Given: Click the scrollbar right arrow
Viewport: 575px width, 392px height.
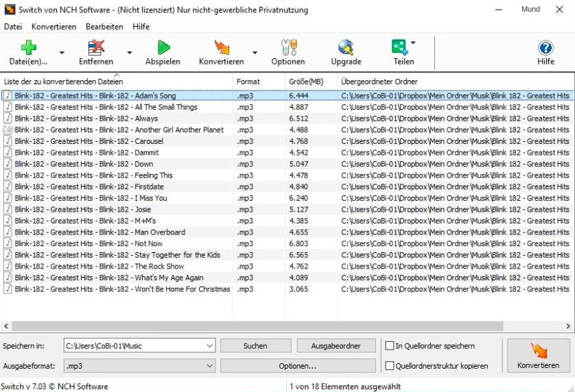Looking at the screenshot, I should click(x=568, y=326).
